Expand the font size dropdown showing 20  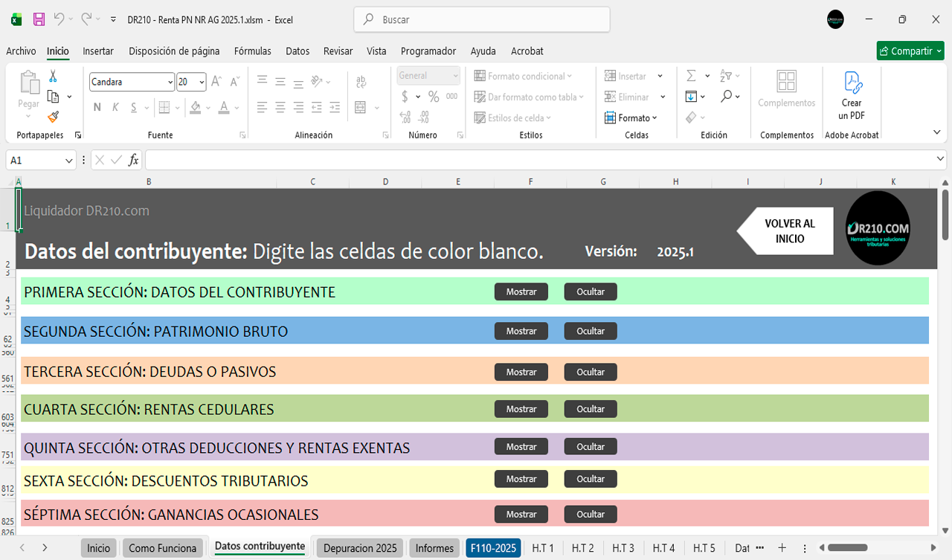[202, 82]
